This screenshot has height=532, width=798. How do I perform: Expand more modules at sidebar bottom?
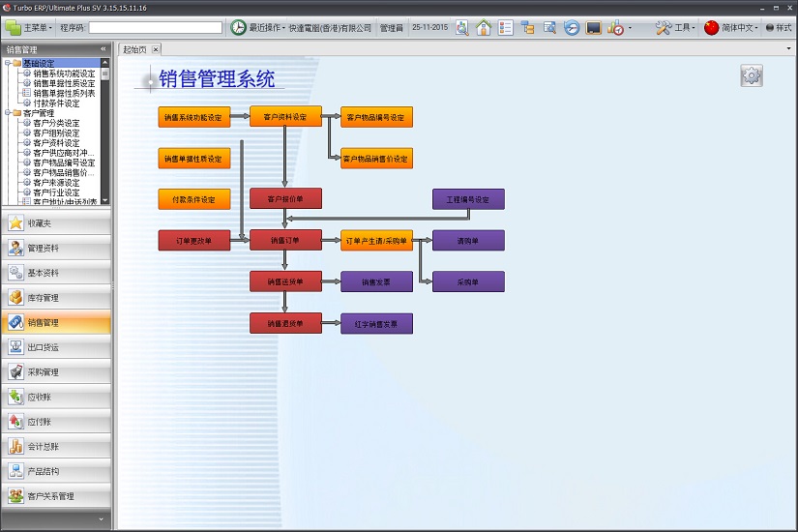tap(101, 519)
